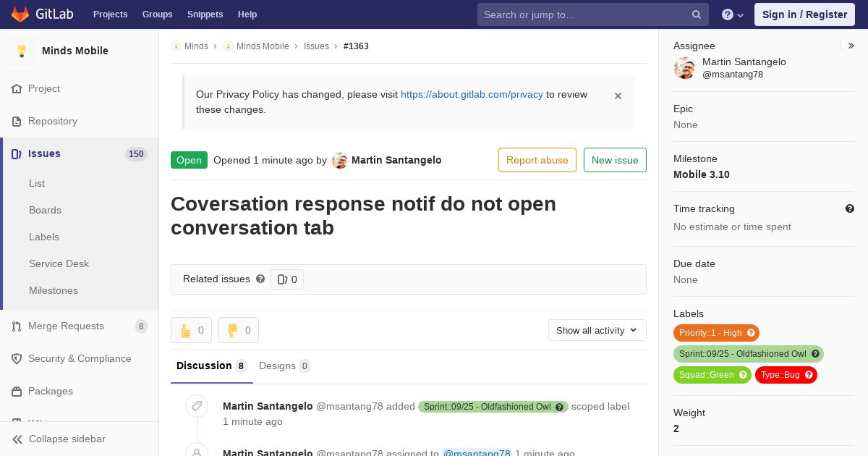Viewport: 868px width, 456px height.
Task: Click the Sprint label in activity feed
Action: pos(493,407)
